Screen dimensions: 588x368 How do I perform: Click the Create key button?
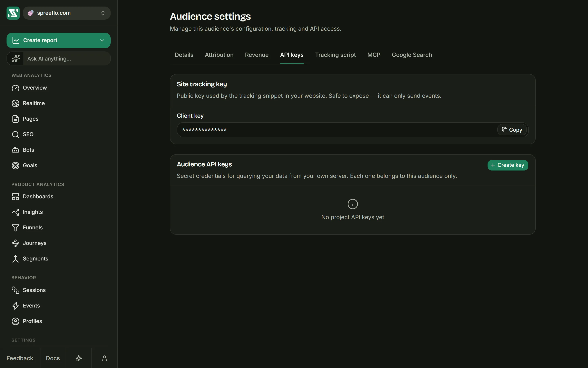[508, 165]
